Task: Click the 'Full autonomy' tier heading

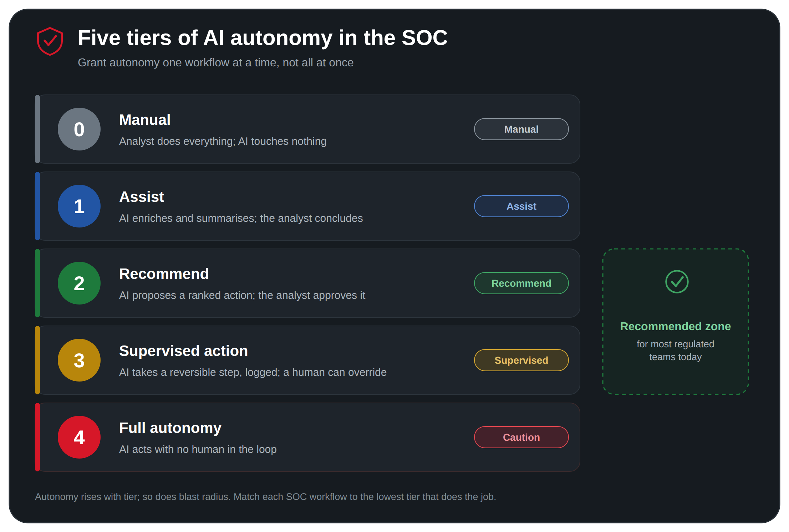Action: [170, 428]
